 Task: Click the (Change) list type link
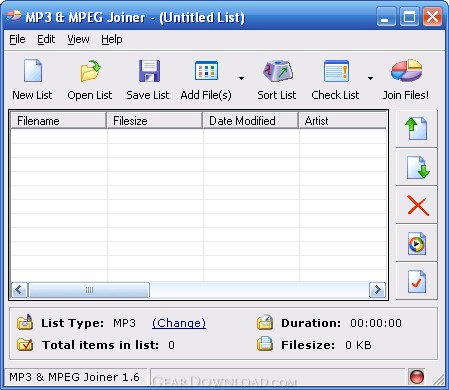coord(179,323)
